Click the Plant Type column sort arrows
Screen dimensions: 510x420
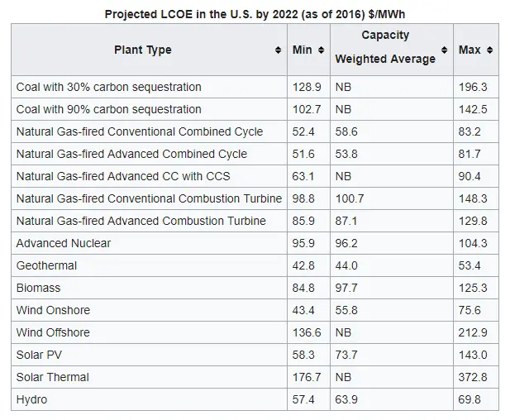point(278,50)
